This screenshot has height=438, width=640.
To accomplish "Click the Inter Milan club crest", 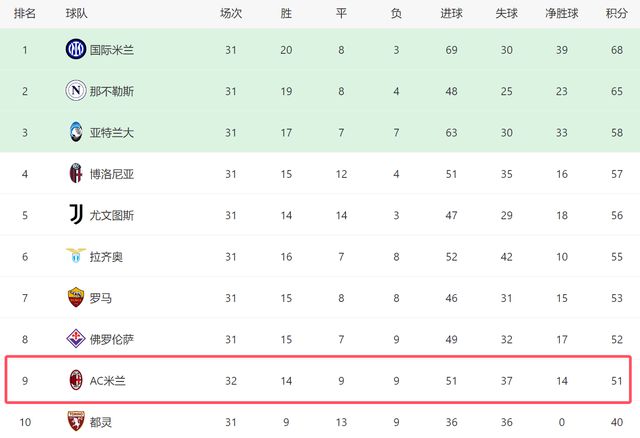I will (76, 49).
